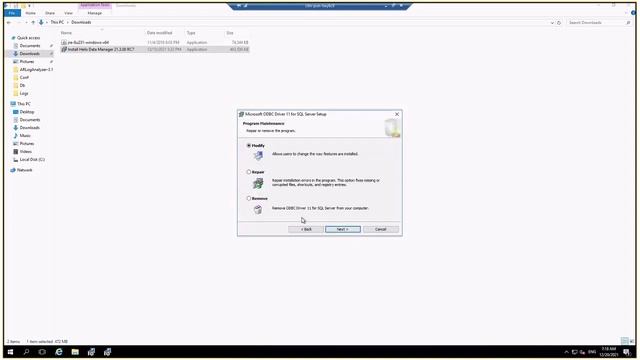Close the ODBC Driver Setup dialog
640x360 pixels.
(x=397, y=114)
